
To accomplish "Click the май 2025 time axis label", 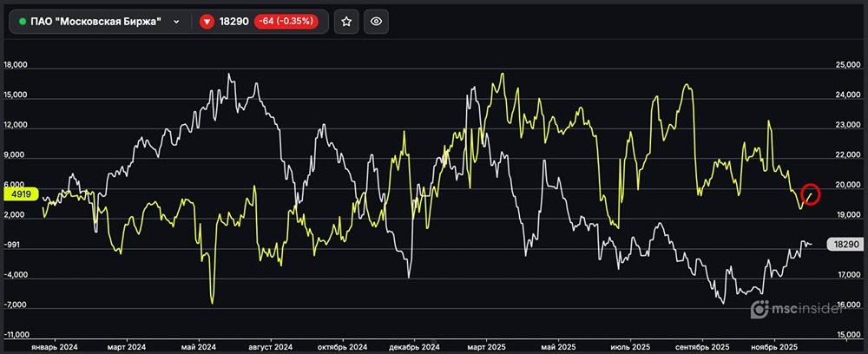I will [x=558, y=347].
